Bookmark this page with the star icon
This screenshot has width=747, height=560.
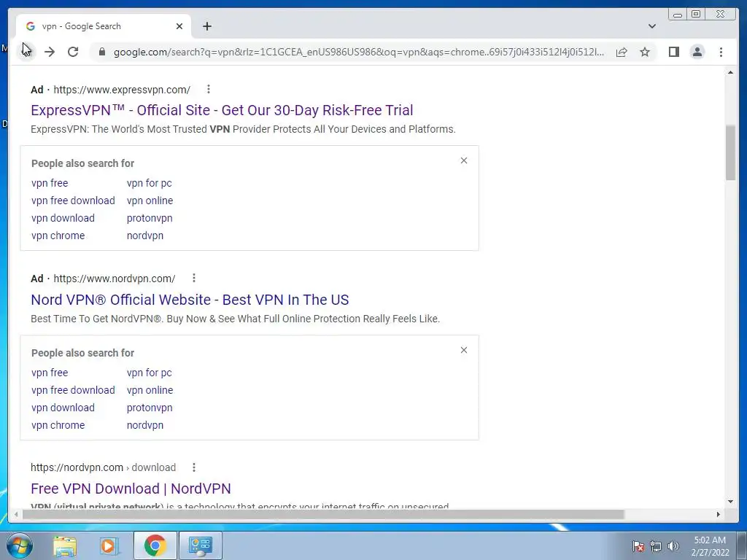click(645, 52)
